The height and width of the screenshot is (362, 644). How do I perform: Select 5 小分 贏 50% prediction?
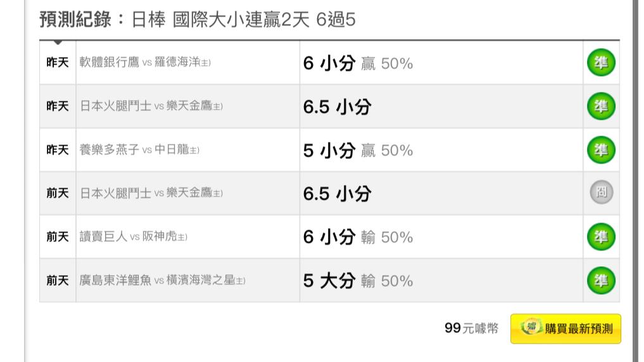pos(358,150)
